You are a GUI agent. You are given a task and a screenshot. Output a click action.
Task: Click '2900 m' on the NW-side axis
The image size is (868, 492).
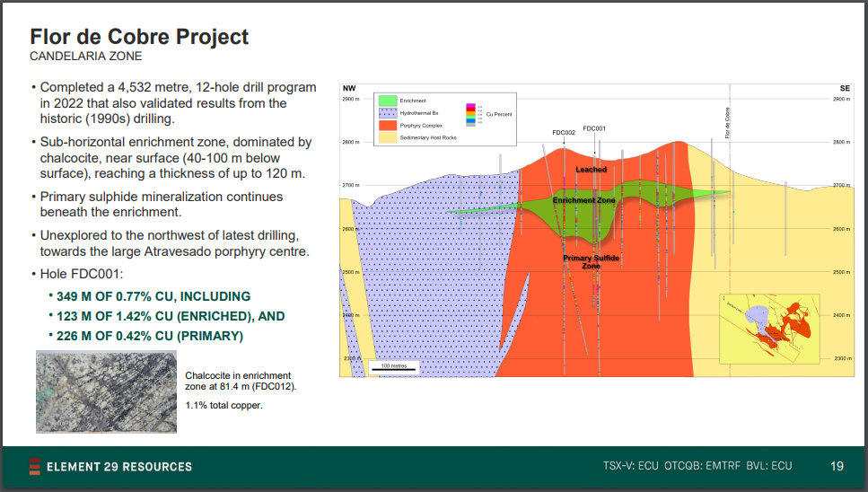351,99
